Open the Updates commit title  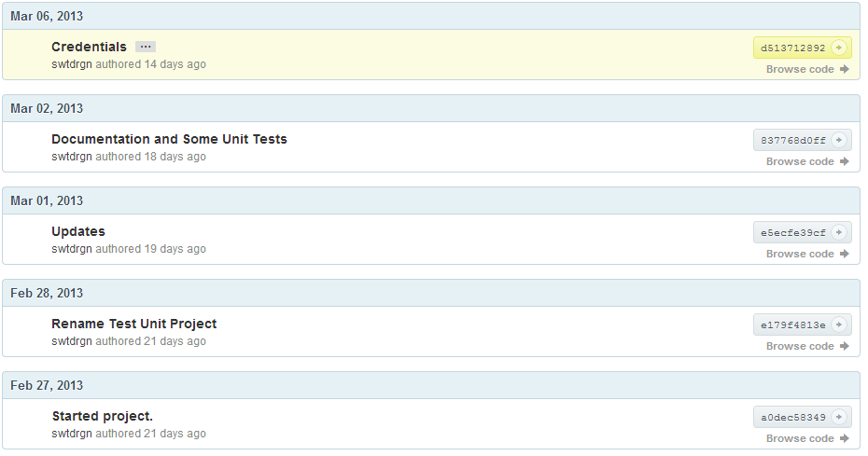[x=78, y=231]
